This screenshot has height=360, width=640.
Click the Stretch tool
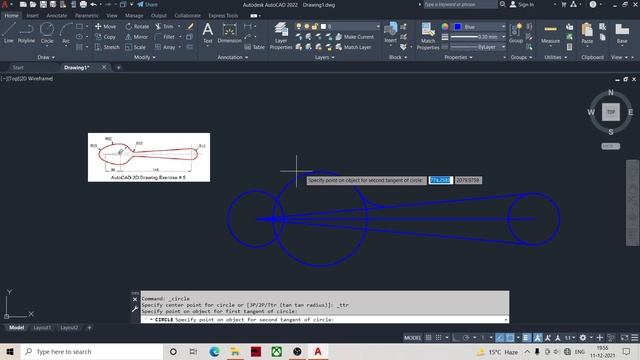click(107, 47)
